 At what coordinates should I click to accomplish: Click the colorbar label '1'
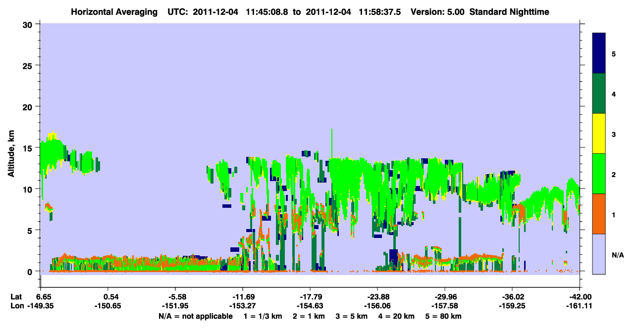pos(613,215)
